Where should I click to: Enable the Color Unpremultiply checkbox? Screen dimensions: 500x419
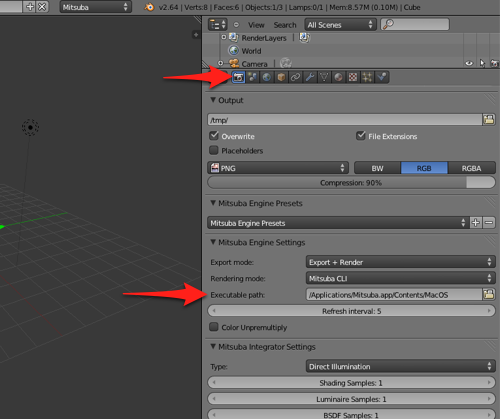pyautogui.click(x=214, y=327)
